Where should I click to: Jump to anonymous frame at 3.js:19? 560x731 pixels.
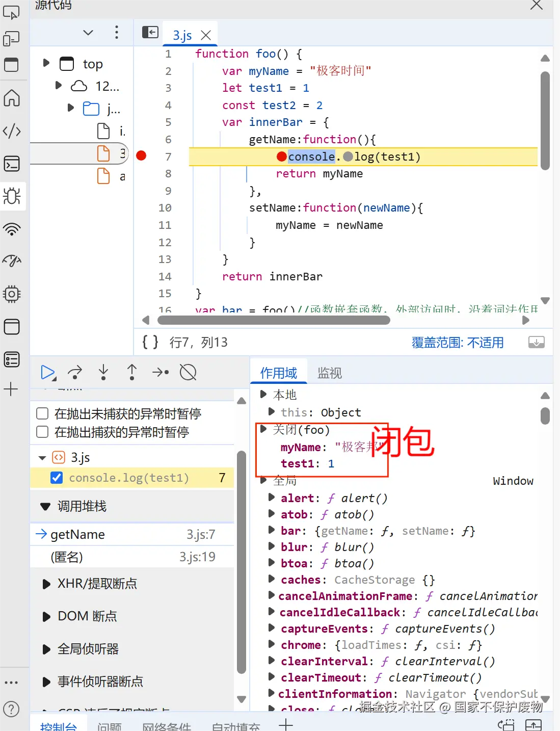(x=67, y=557)
